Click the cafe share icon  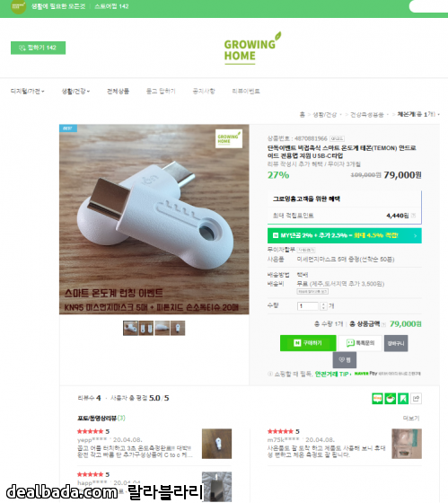point(390,399)
